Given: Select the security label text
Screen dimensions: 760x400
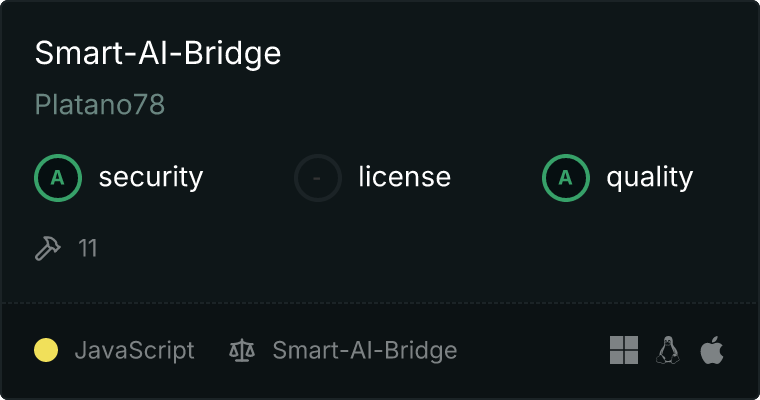Looking at the screenshot, I should point(151,178).
